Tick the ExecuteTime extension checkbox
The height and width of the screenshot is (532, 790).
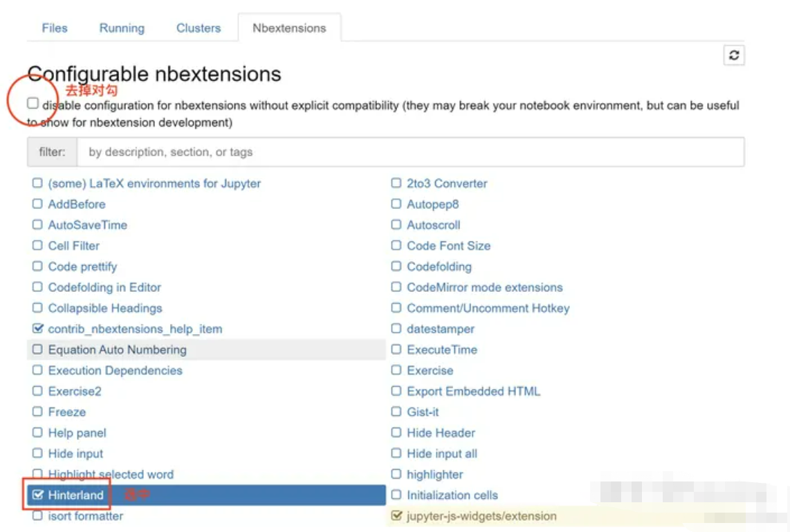[396, 349]
